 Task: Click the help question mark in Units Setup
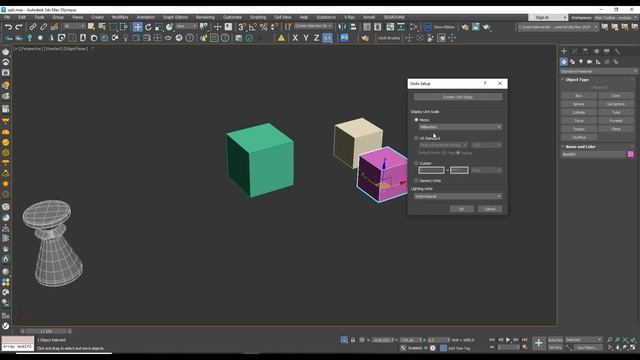pos(485,83)
